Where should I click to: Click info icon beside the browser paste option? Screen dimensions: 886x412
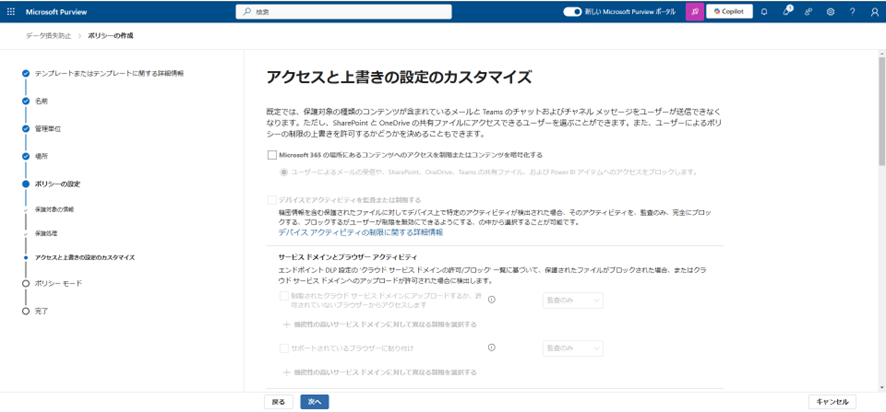pyautogui.click(x=492, y=348)
